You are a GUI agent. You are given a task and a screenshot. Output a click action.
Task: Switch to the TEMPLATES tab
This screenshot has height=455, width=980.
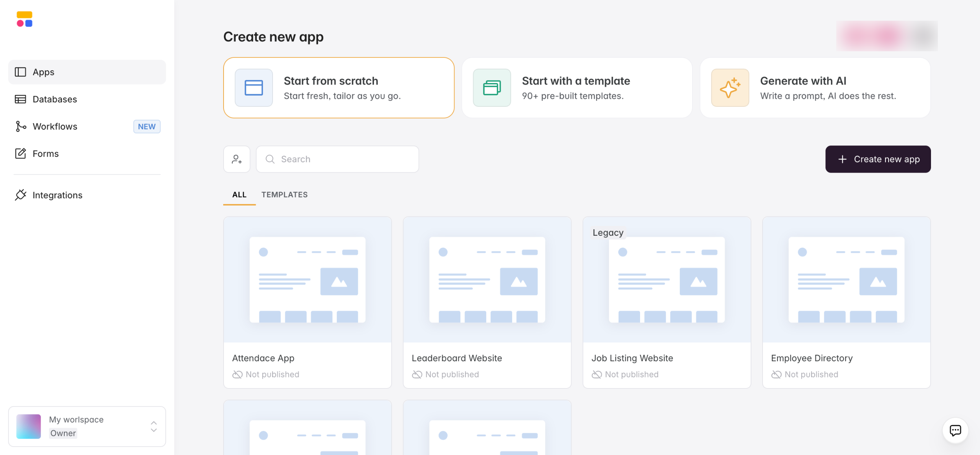284,194
